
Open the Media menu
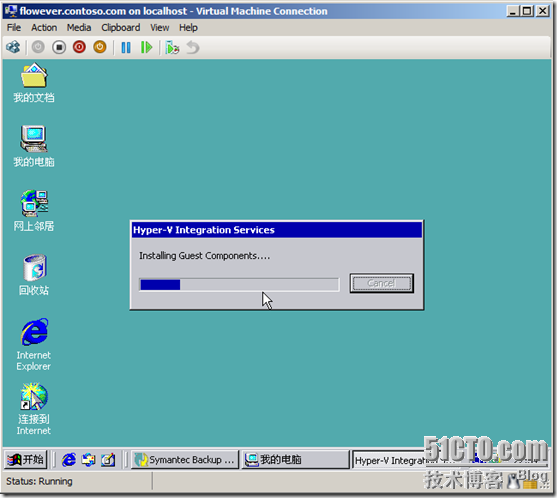tap(79, 27)
